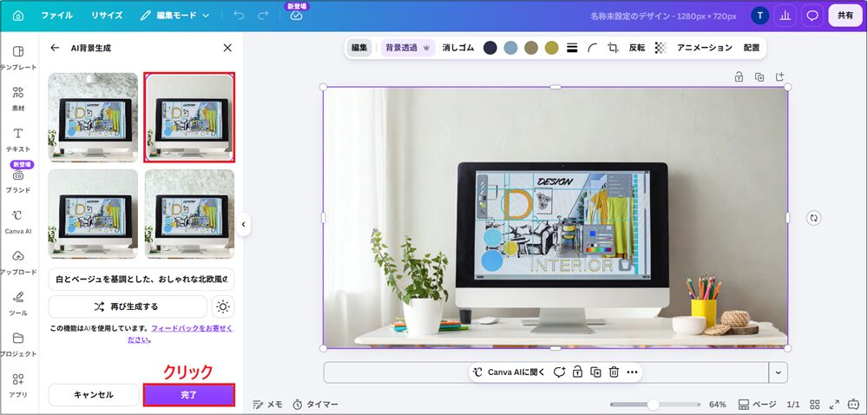Pick the tan brown color swatch
Viewport: 868px width, 415px height.
(531, 48)
